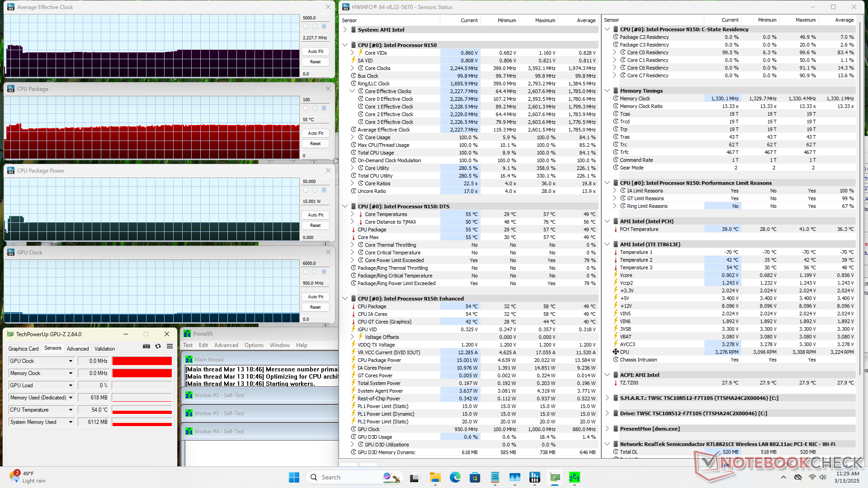
Task: Click Auto Fit in Average Effective Clock graph
Action: [316, 52]
